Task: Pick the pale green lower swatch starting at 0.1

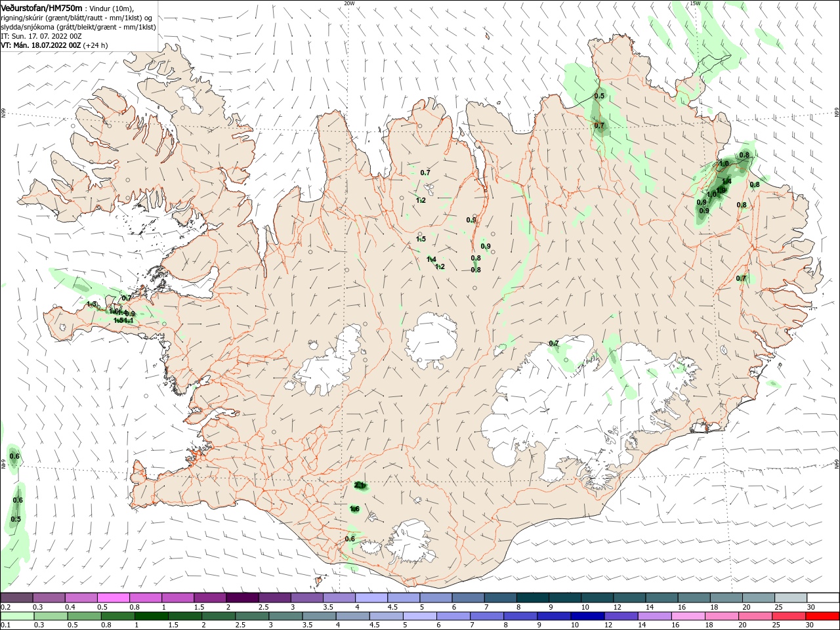Action: pos(17,616)
